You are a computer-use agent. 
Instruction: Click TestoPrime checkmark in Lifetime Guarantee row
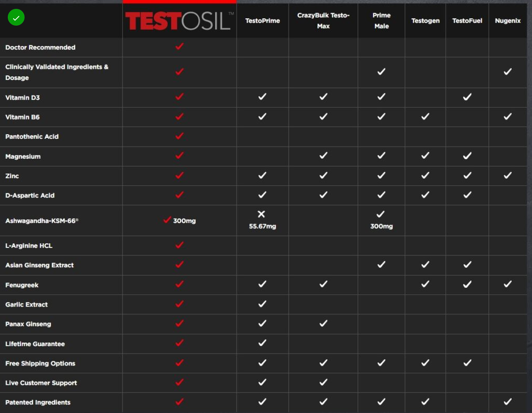(x=262, y=343)
